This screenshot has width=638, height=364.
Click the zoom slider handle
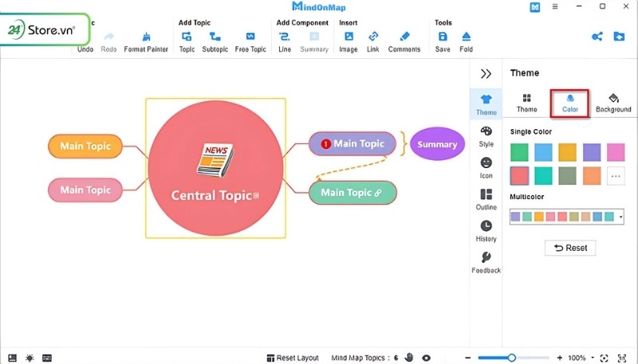click(512, 358)
